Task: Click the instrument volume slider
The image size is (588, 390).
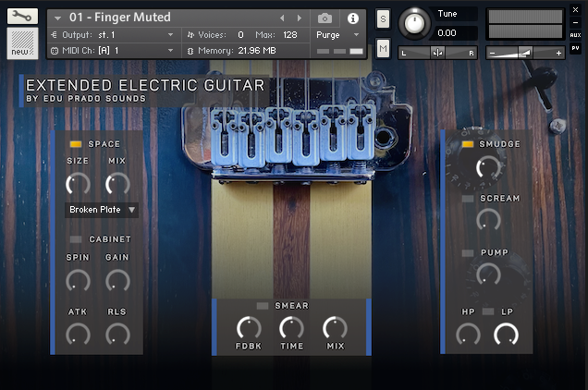Action: coord(525,53)
